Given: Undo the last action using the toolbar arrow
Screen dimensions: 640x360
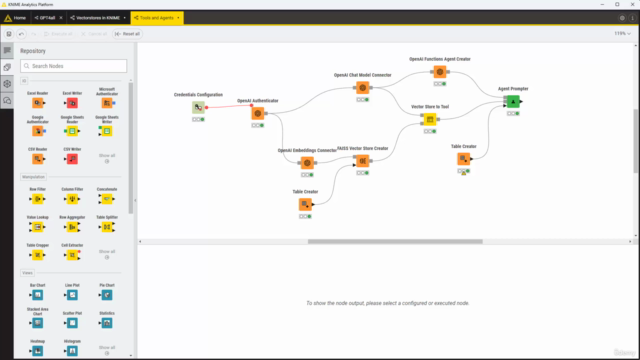Looking at the screenshot, I should (x=21, y=34).
